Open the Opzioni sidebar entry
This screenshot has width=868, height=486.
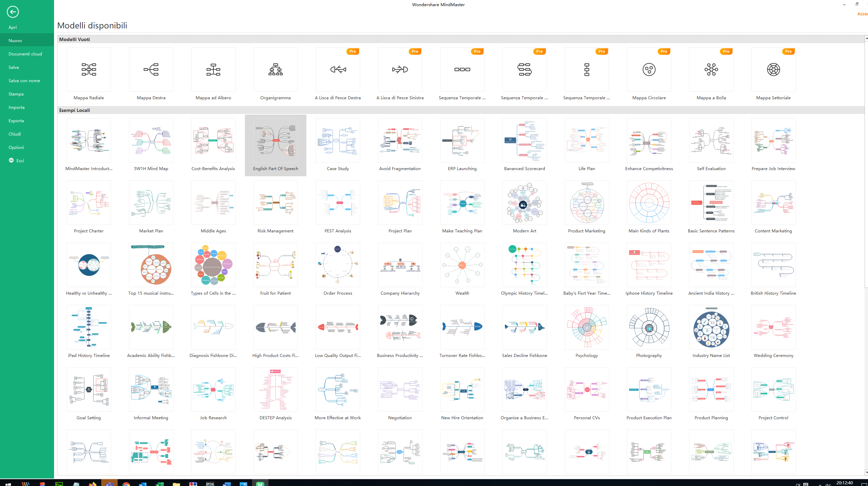pyautogui.click(x=16, y=147)
